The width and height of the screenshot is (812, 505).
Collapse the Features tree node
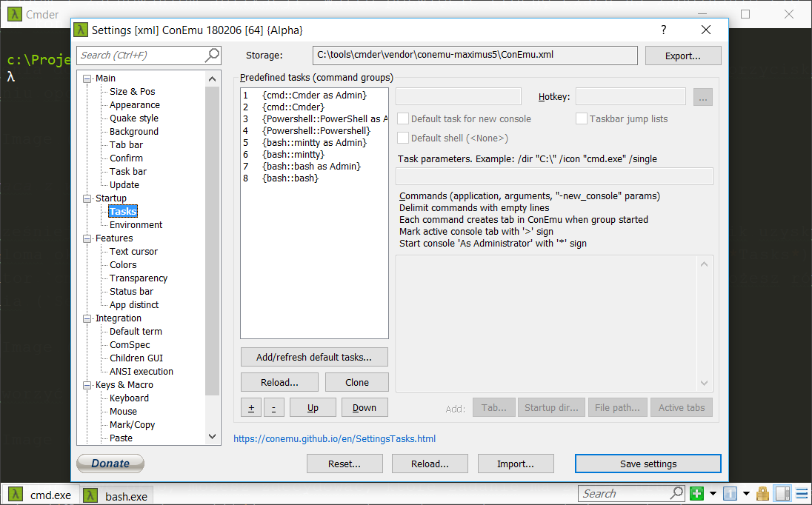87,238
